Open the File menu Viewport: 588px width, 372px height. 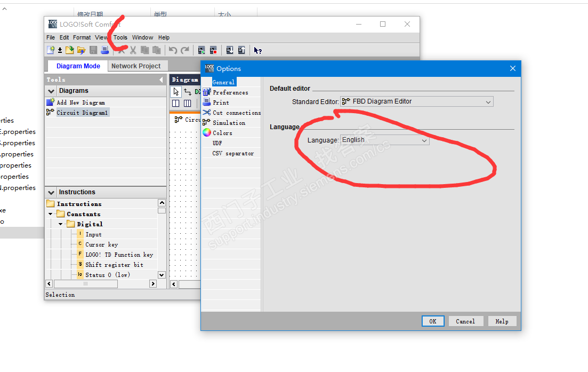pos(51,37)
